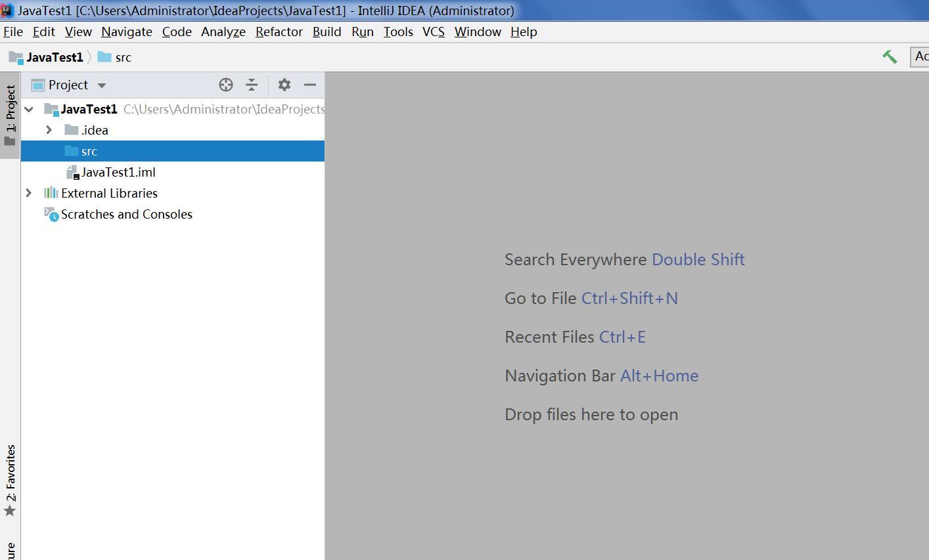Click the project path text next to JavaTest1
Image resolution: width=929 pixels, height=560 pixels.
tap(224, 109)
